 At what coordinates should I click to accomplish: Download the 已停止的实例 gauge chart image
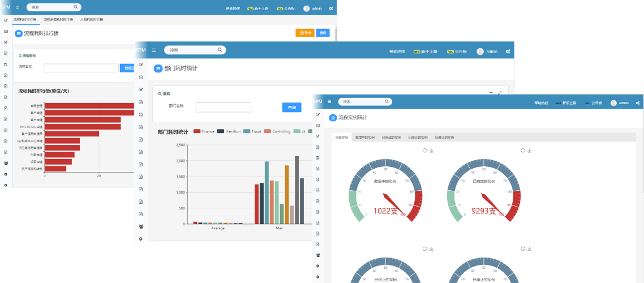click(530, 249)
